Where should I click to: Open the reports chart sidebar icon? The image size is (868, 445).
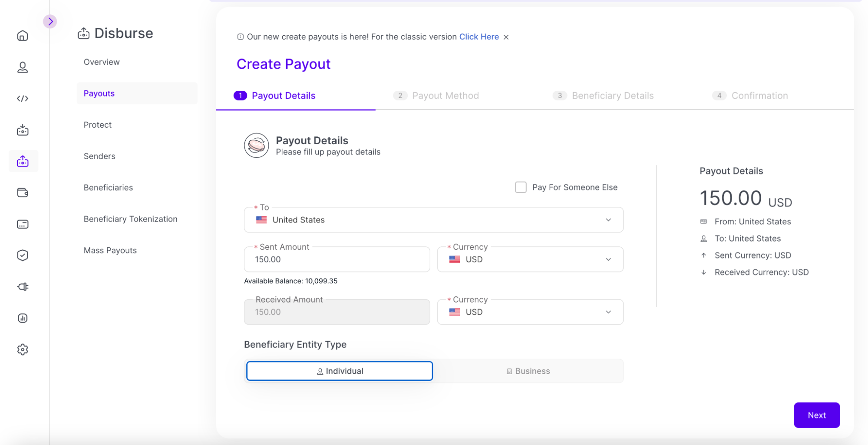[x=23, y=318]
